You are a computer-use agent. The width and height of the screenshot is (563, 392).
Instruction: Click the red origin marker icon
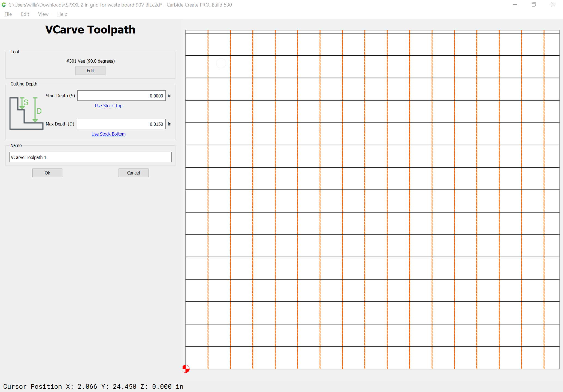(186, 369)
